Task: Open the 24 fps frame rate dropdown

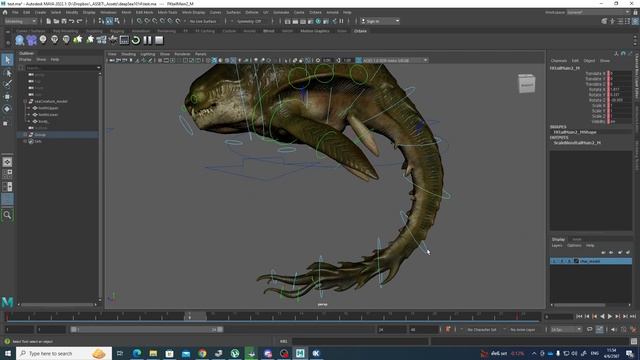Action: click(x=566, y=329)
